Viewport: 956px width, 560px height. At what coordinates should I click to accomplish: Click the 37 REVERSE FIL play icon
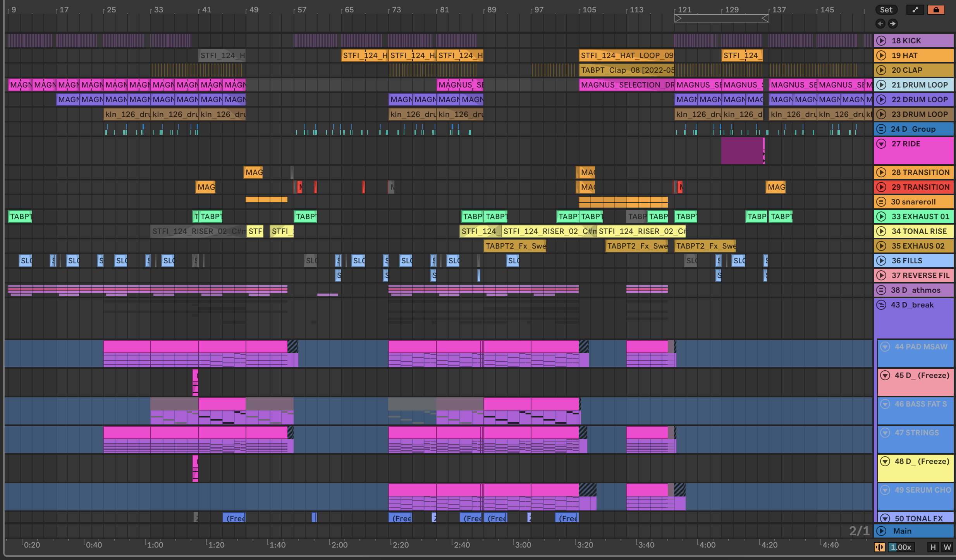(881, 275)
